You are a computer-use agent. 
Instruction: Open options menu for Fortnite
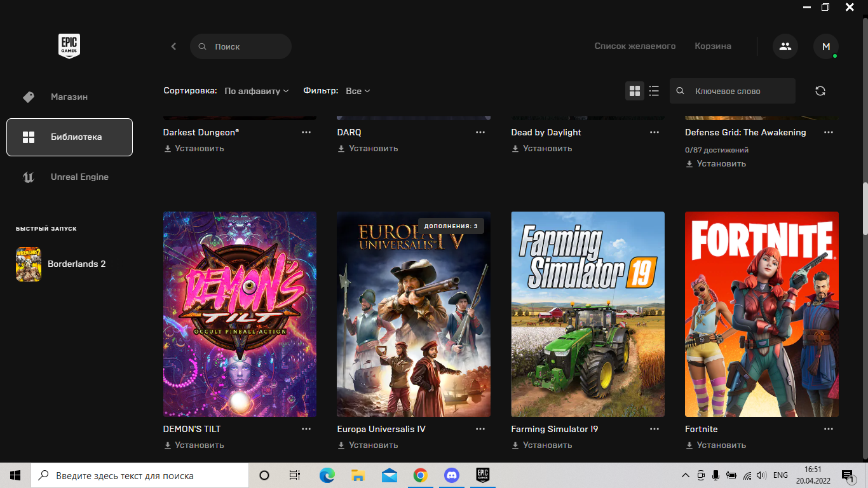(x=829, y=429)
